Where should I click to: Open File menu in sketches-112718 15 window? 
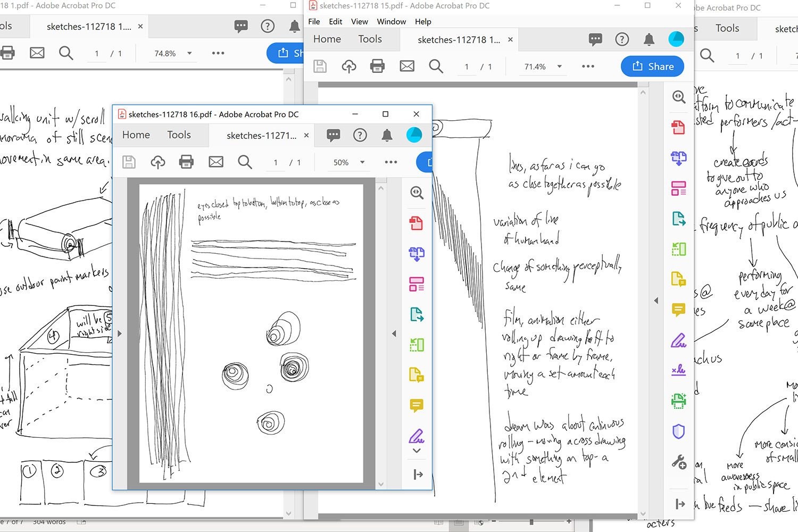pos(314,21)
